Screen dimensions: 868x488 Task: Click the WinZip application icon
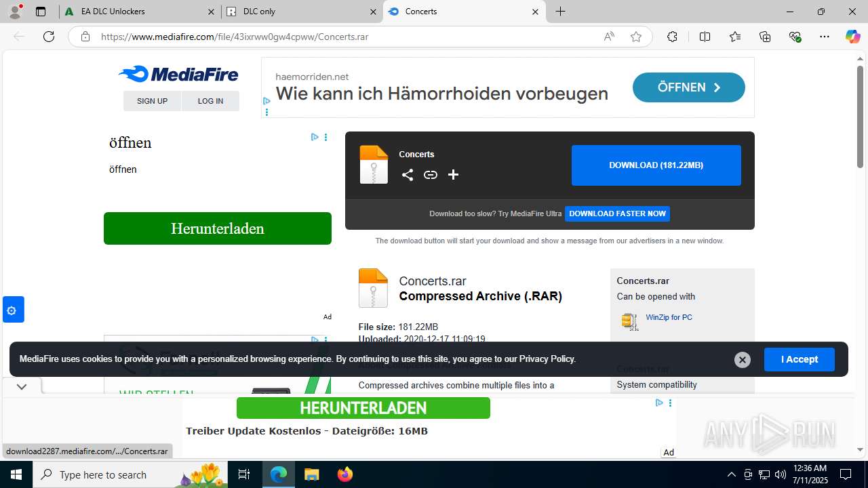pyautogui.click(x=630, y=321)
